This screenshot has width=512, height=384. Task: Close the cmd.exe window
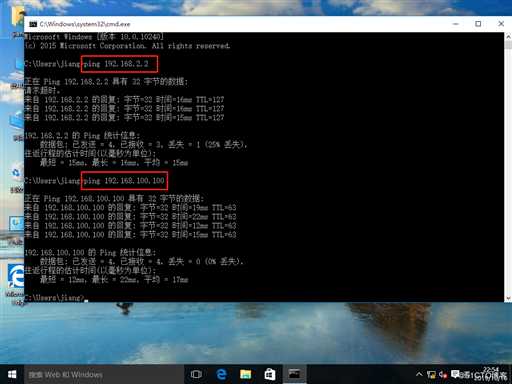coord(501,24)
